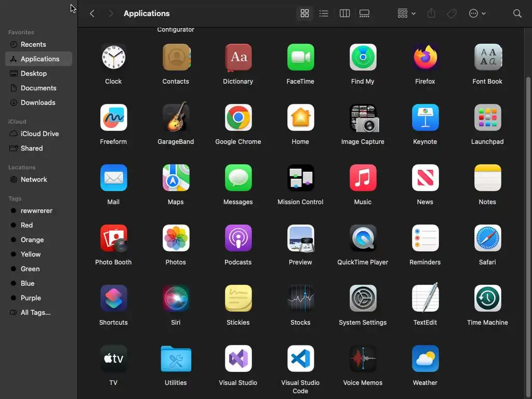532x399 pixels.
Task: Select the Google Chrome icon
Action: click(238, 117)
